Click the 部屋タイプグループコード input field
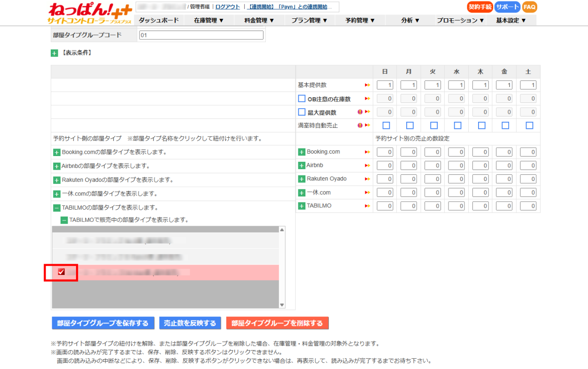Viewport: 588px width, 369px height. click(x=201, y=35)
